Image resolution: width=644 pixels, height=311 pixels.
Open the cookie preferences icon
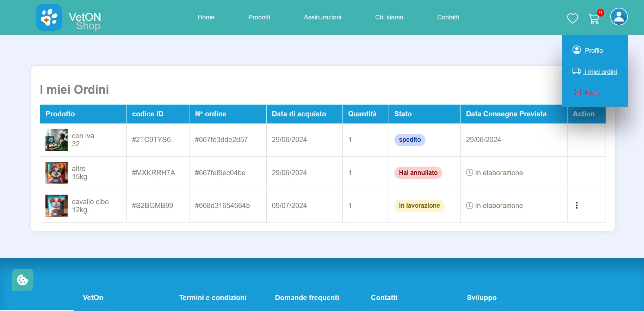(x=23, y=280)
